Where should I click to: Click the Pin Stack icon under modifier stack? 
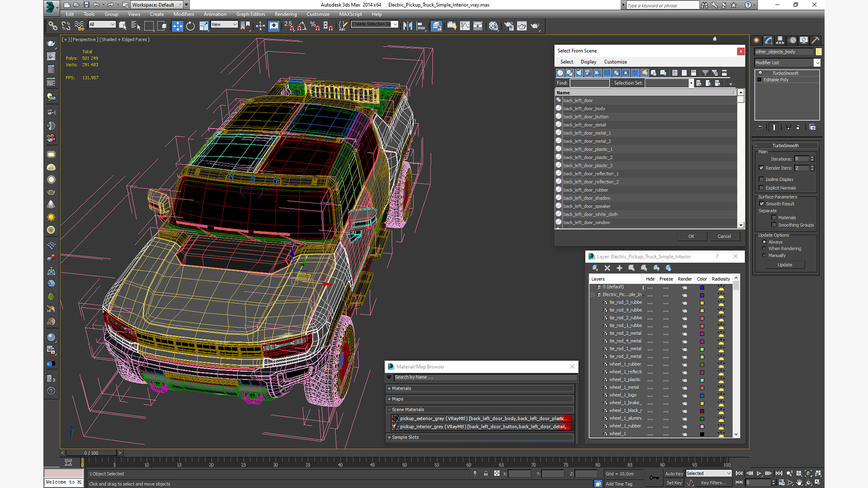tap(759, 127)
